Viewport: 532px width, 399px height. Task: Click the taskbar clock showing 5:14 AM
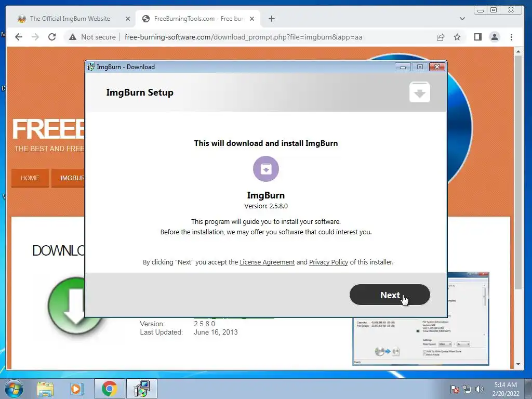click(506, 389)
